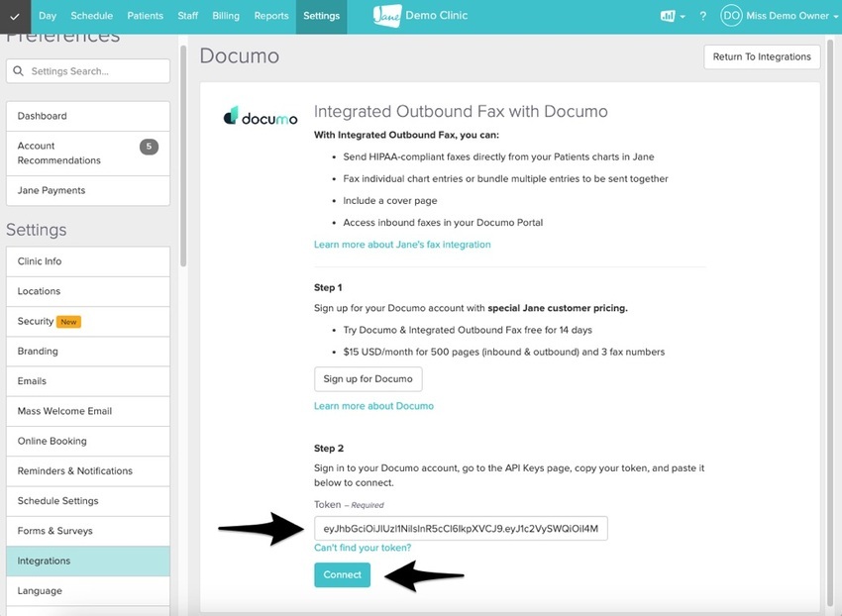Viewport: 842px width, 616px height.
Task: Open the Can't find your token link
Action: pyautogui.click(x=363, y=548)
